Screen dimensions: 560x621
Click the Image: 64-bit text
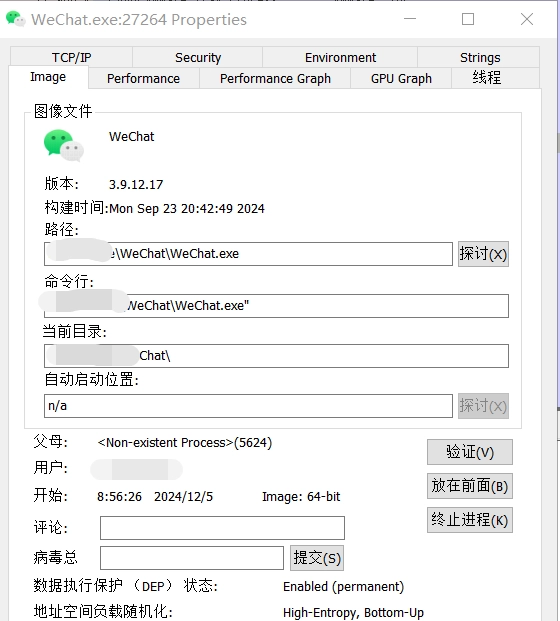(301, 497)
